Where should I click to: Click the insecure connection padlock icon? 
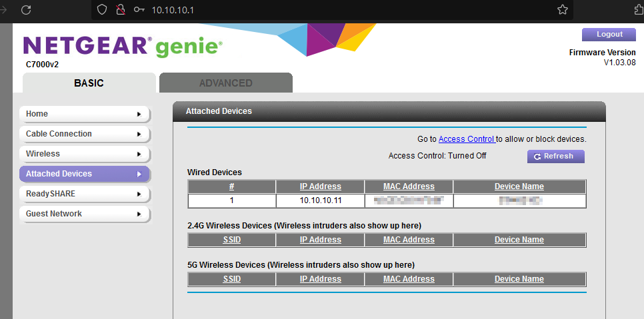click(121, 10)
